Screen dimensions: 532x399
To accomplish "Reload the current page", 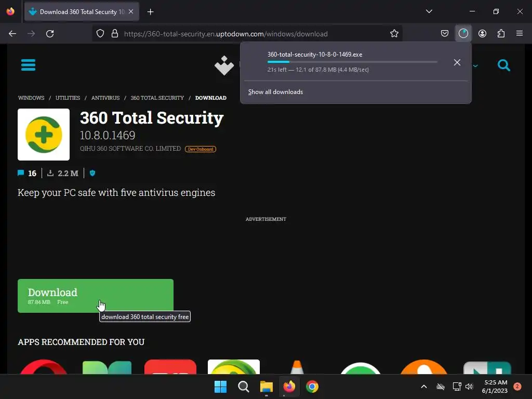I will 50,34.
